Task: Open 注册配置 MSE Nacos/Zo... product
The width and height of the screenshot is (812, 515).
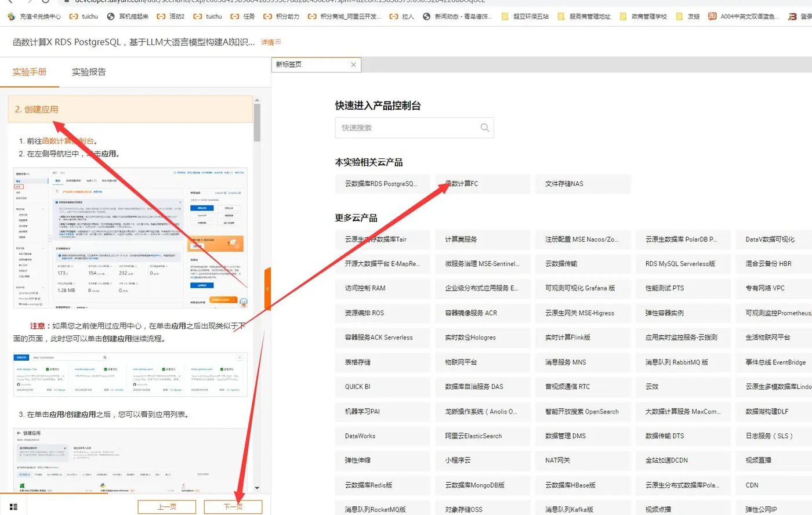Action: point(583,240)
